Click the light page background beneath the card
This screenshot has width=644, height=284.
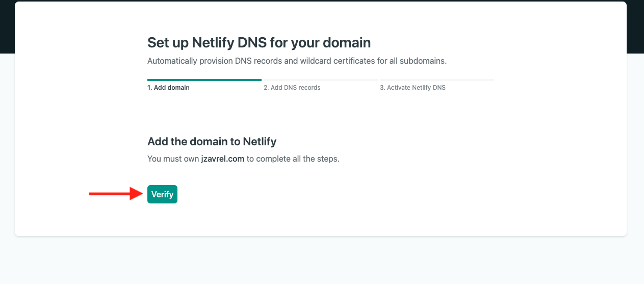322,260
